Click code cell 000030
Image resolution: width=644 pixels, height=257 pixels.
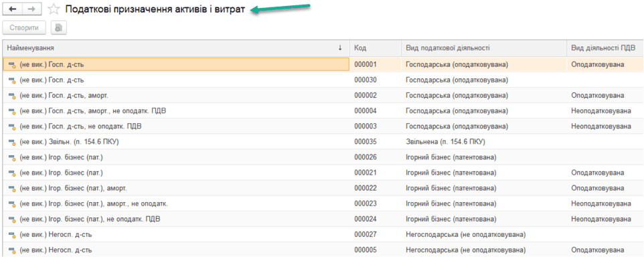(x=366, y=80)
